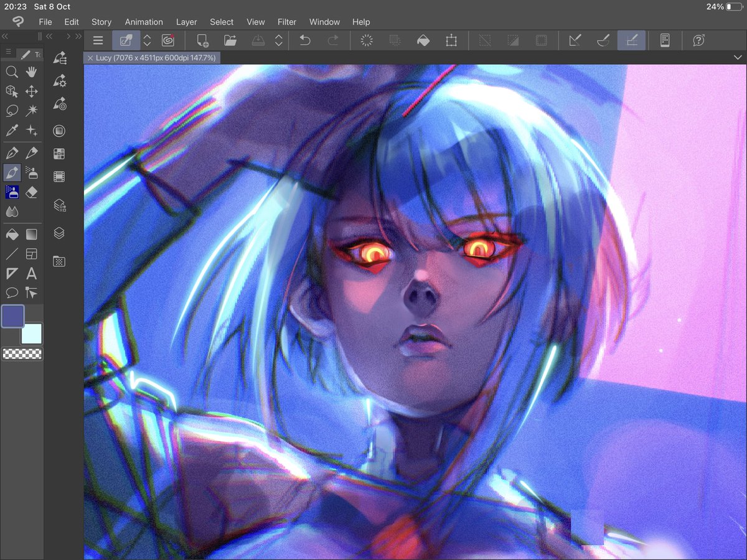Select the Pen tool
The image size is (747, 560).
[11, 152]
